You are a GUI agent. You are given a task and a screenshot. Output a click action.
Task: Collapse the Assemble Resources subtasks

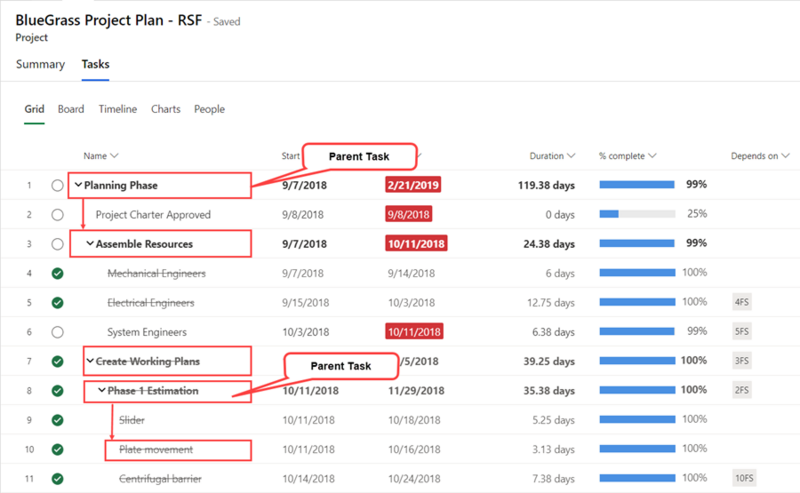(x=90, y=243)
